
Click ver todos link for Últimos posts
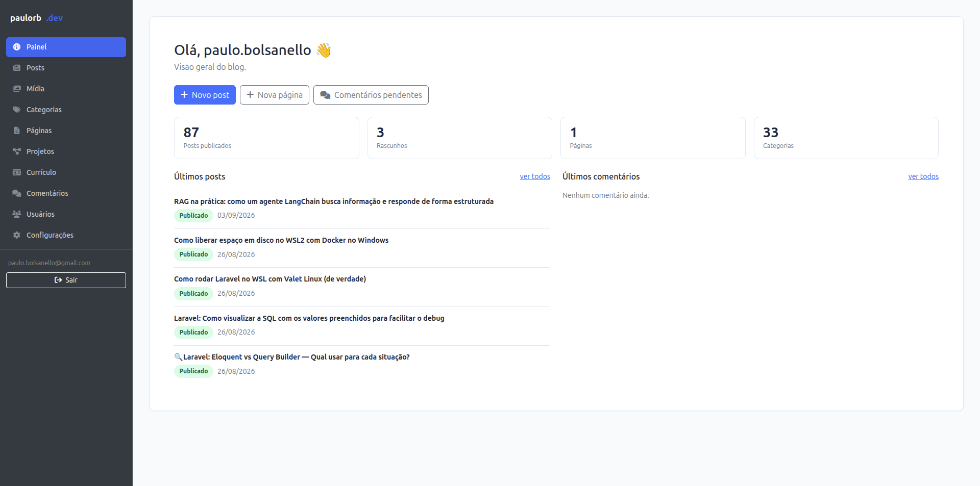535,176
